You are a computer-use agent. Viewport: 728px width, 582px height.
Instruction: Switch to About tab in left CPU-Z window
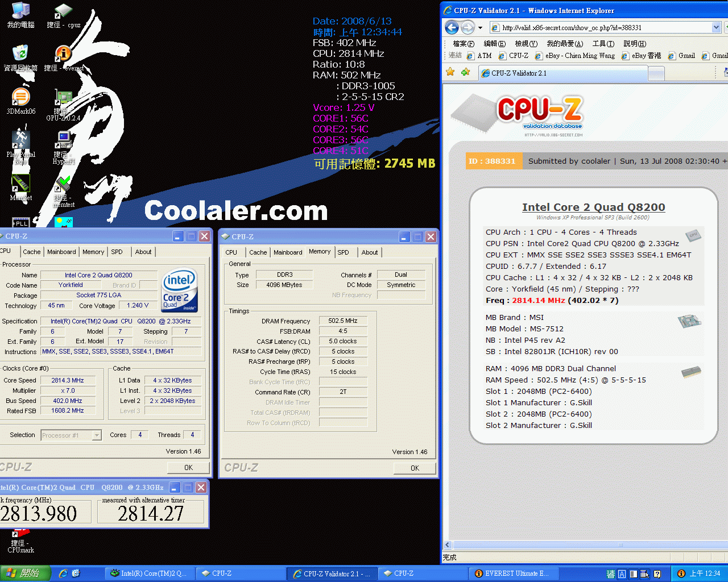coord(143,252)
